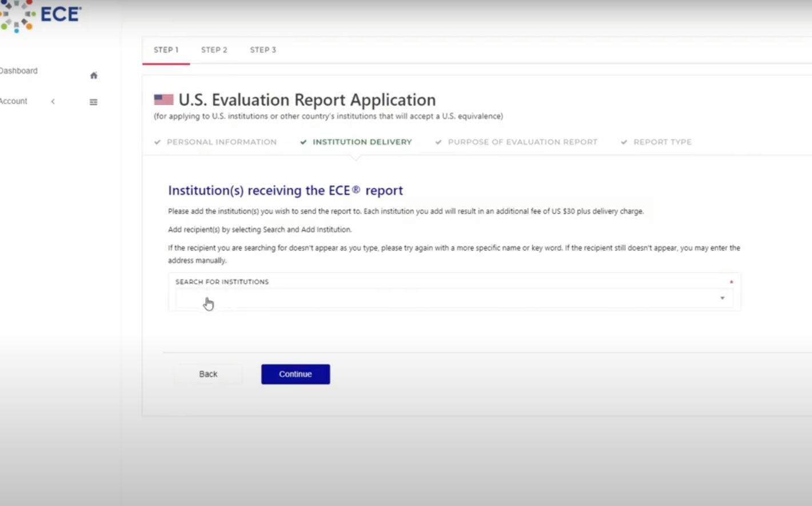812x506 pixels.
Task: Click the checkmark beside Personal Information
Action: pyautogui.click(x=157, y=142)
